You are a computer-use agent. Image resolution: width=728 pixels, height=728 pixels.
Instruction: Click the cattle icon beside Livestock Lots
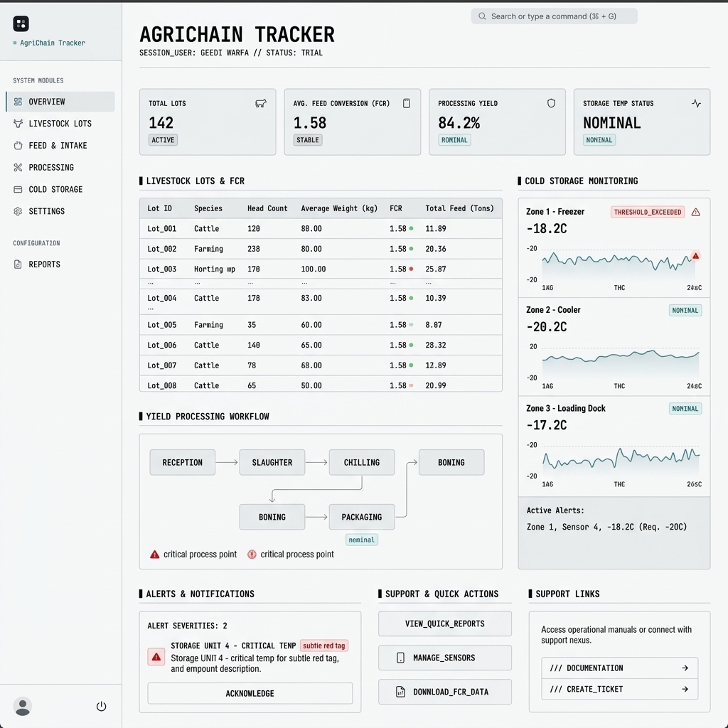(x=20, y=124)
